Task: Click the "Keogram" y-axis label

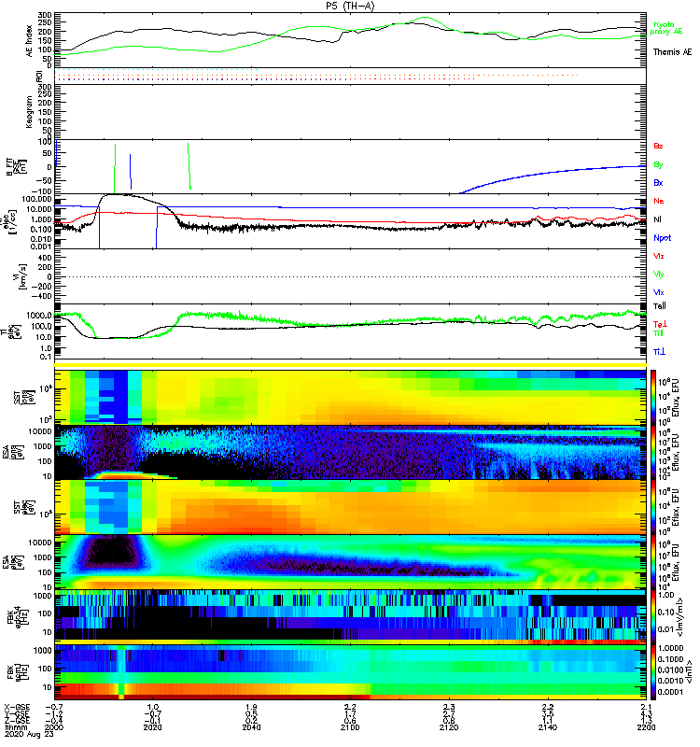Action: [x=30, y=112]
